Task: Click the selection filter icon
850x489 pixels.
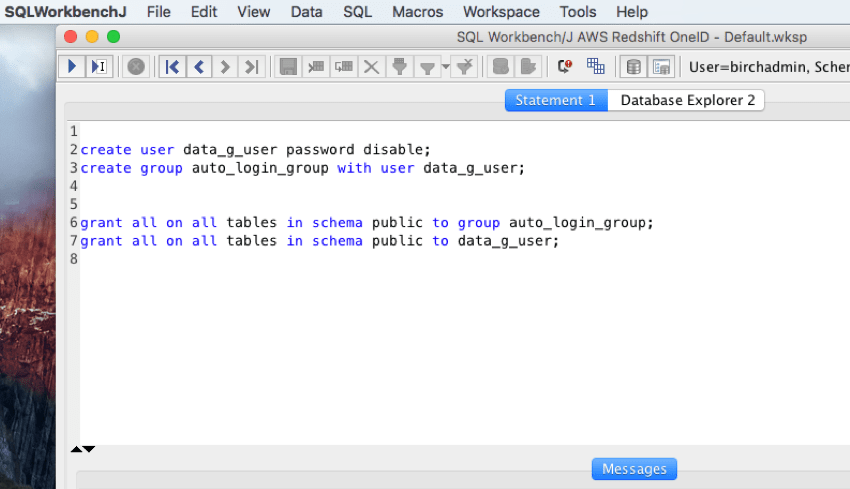Action: (400, 67)
